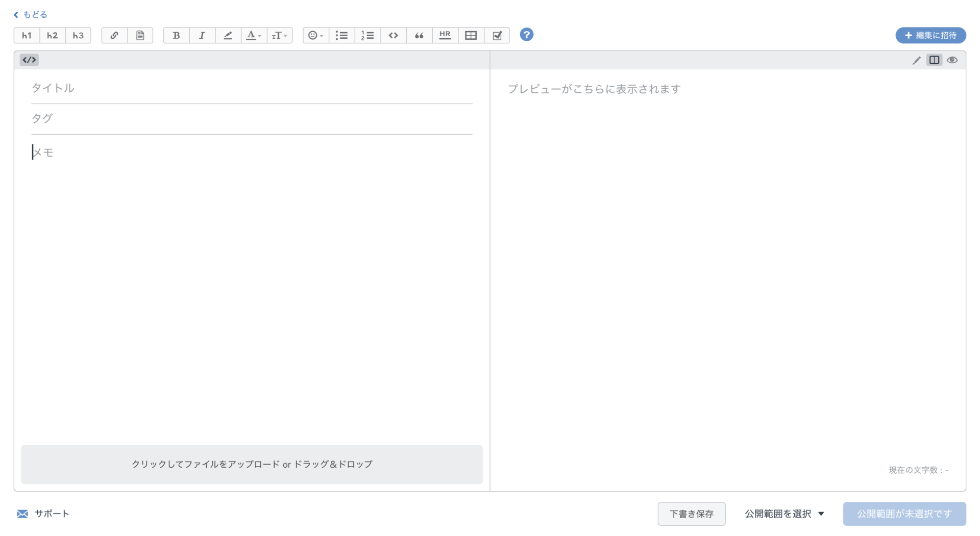Insert a table

(x=471, y=35)
